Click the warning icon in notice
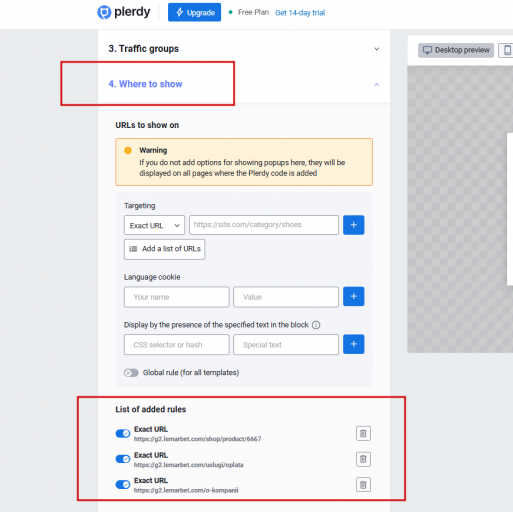 (128, 150)
